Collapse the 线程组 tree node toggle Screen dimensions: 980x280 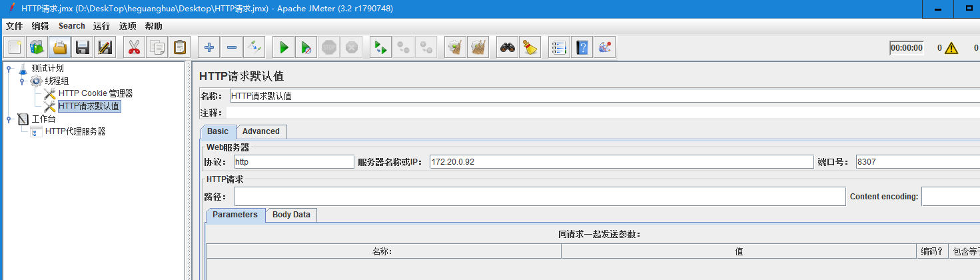point(22,81)
